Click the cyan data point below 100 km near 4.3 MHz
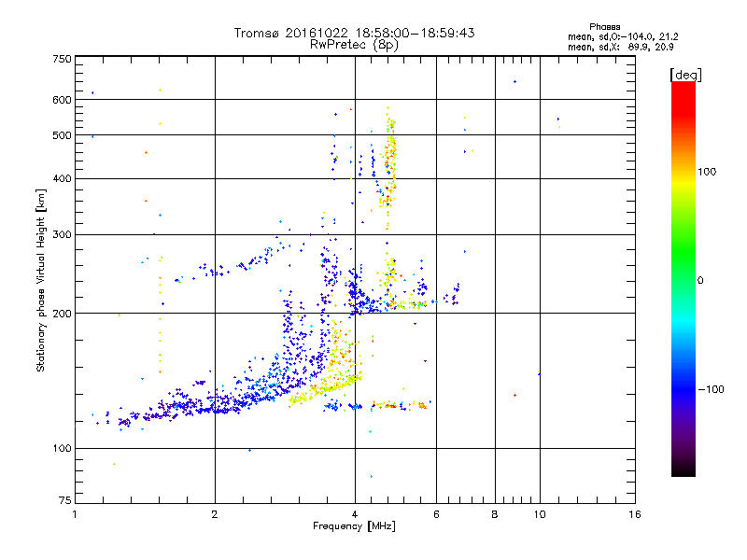Screen dimensions: 747x560 click(372, 476)
